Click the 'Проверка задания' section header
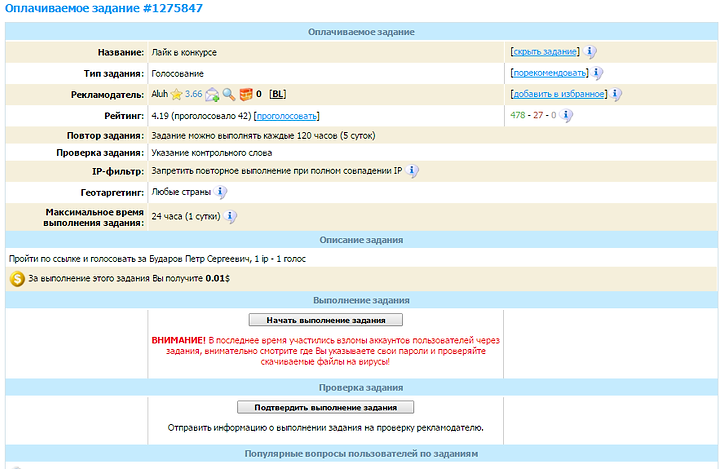 [x=361, y=388]
